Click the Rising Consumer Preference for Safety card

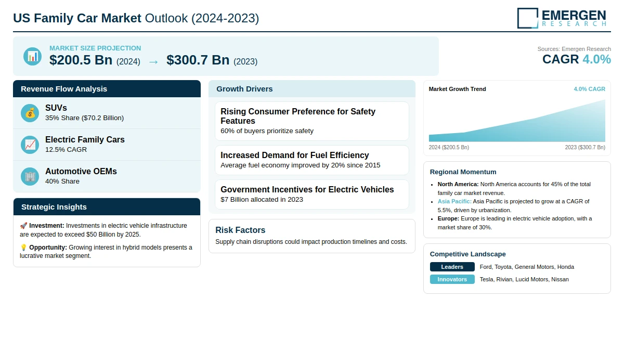pyautogui.click(x=311, y=121)
